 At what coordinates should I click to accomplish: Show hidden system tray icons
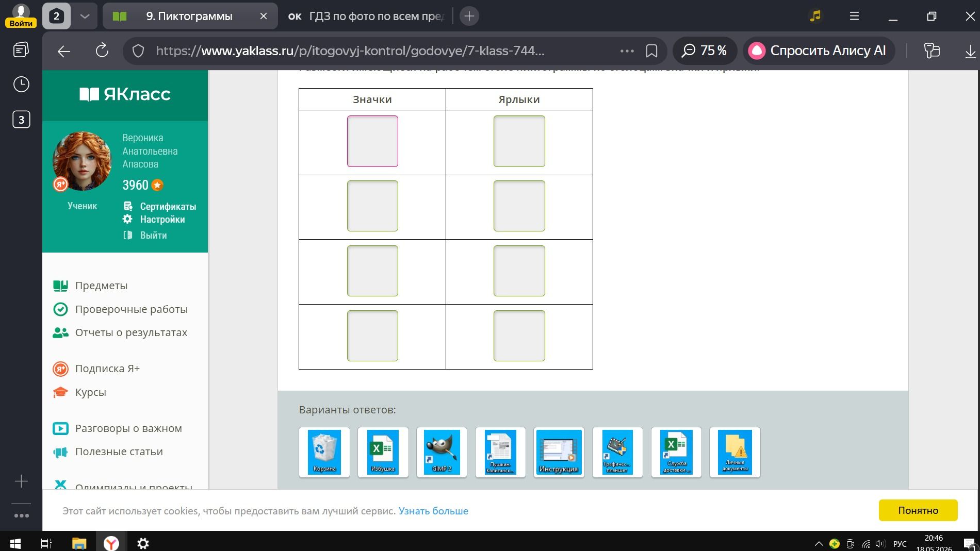pos(819,543)
